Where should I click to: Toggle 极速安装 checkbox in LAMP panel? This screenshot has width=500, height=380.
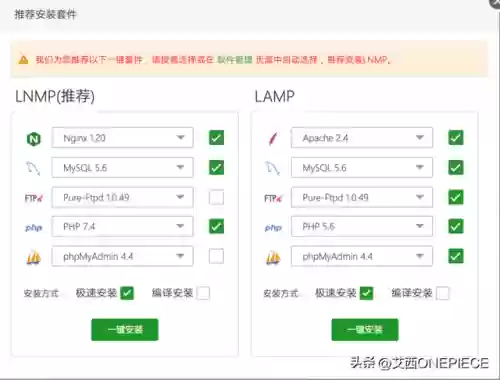pos(366,293)
